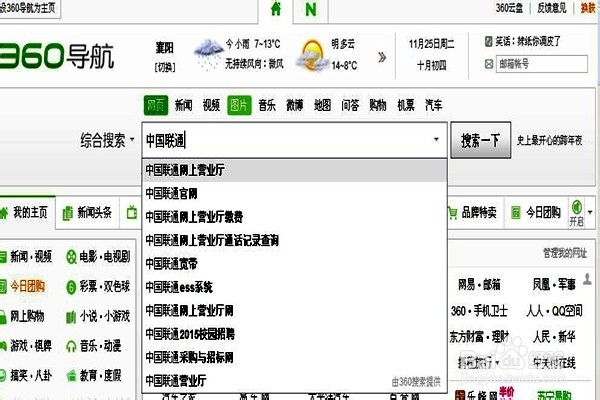Screen dimensions: 600x400
Task: Click the partly cloudy weather icon for tomorrow
Action: coord(312,56)
